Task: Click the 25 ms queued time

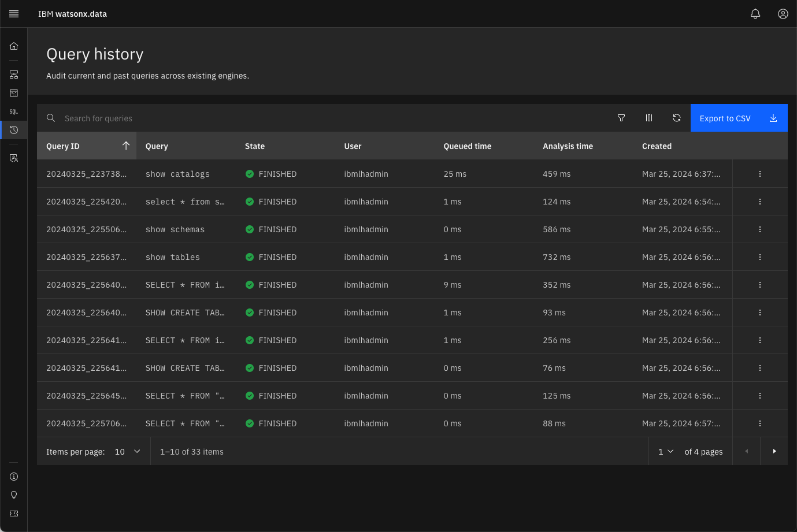Action: 455,174
